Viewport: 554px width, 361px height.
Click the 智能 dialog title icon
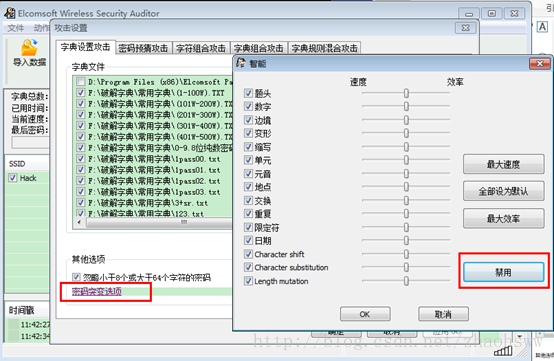[241, 63]
